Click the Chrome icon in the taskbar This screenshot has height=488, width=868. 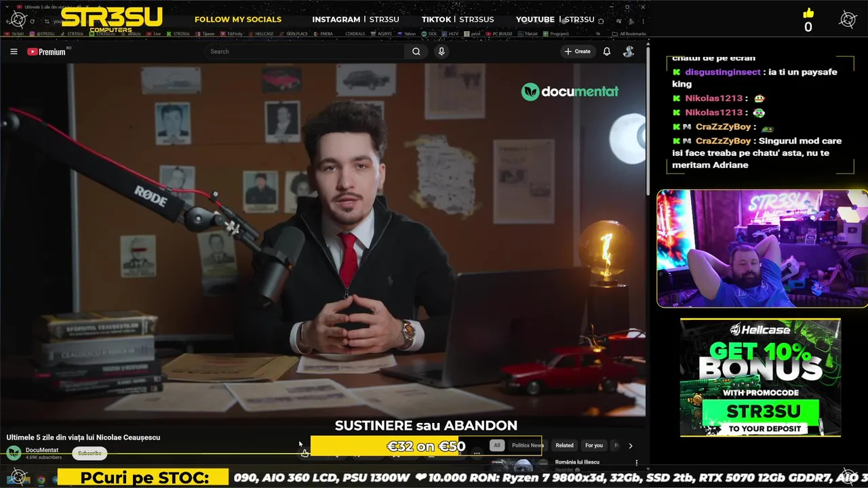[x=41, y=480]
